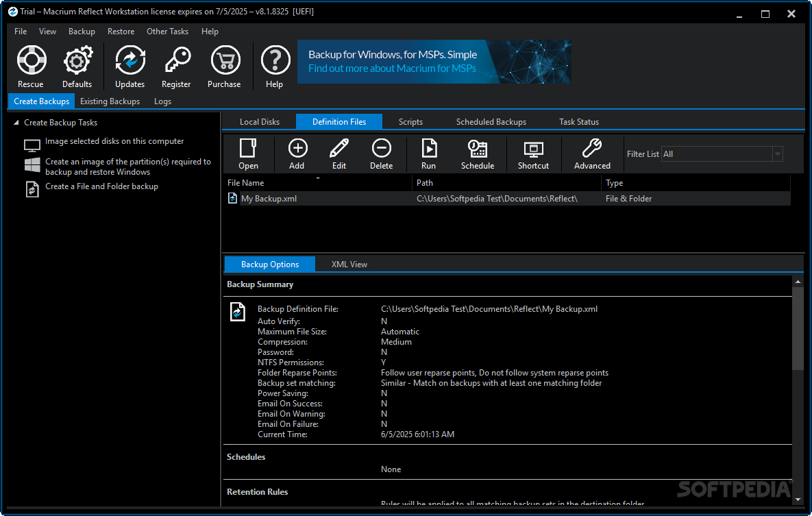Click the Schedules value None

[391, 469]
